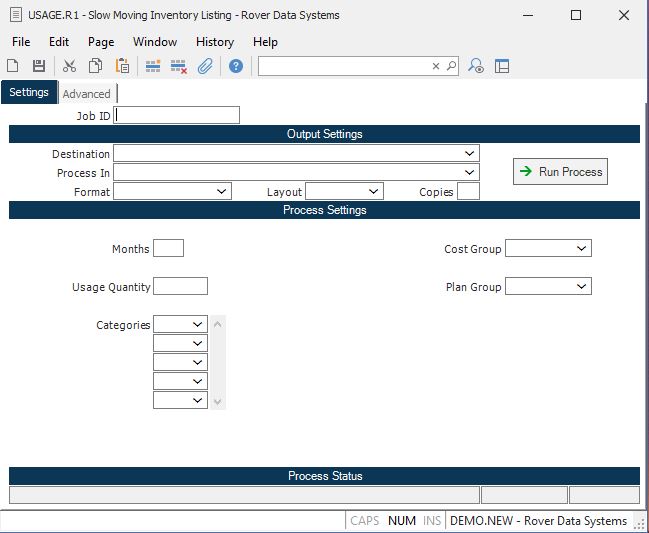Click the magnifier icon in search box
649x533 pixels.
(x=451, y=66)
